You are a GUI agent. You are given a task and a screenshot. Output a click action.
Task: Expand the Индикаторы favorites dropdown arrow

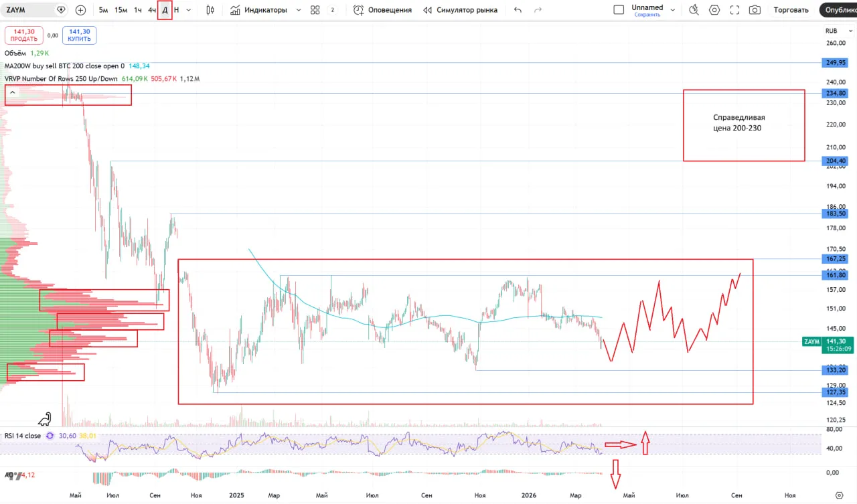click(298, 10)
